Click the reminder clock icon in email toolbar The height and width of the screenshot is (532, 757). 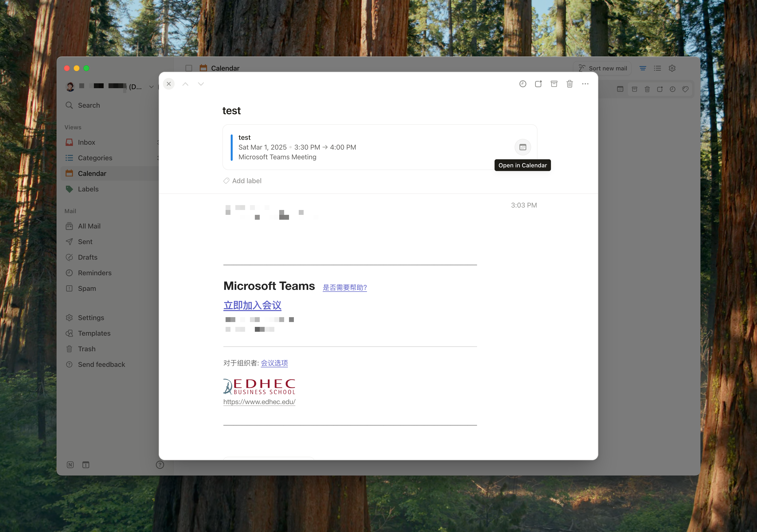point(523,84)
